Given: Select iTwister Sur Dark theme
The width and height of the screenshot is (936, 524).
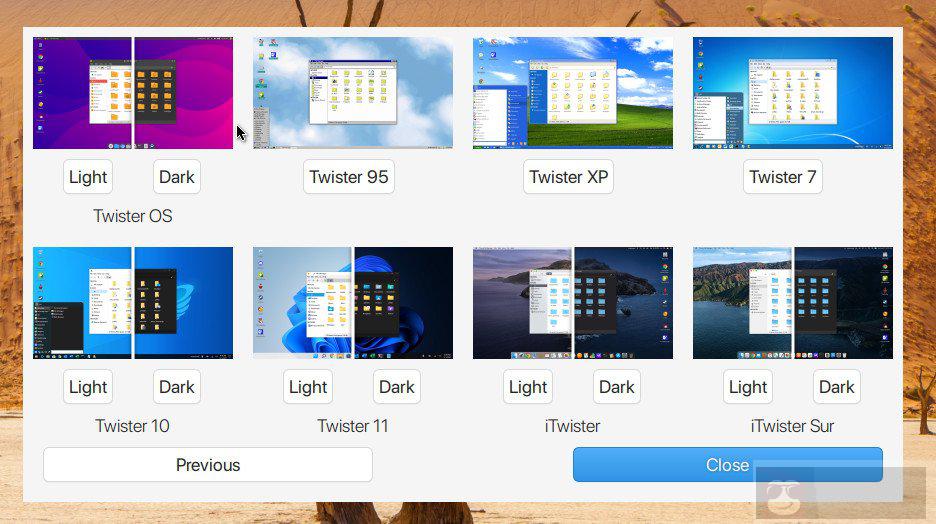Looking at the screenshot, I should [836, 387].
